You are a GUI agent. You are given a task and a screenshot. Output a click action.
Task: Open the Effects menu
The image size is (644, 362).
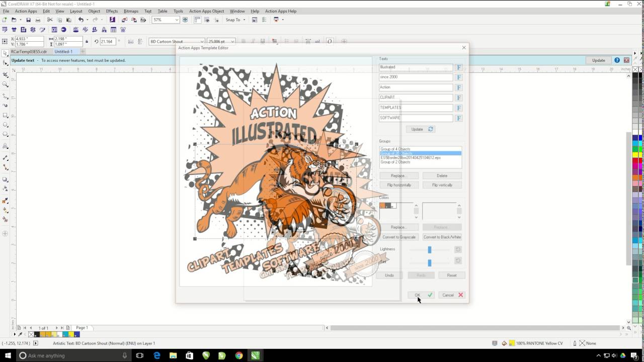pyautogui.click(x=112, y=11)
